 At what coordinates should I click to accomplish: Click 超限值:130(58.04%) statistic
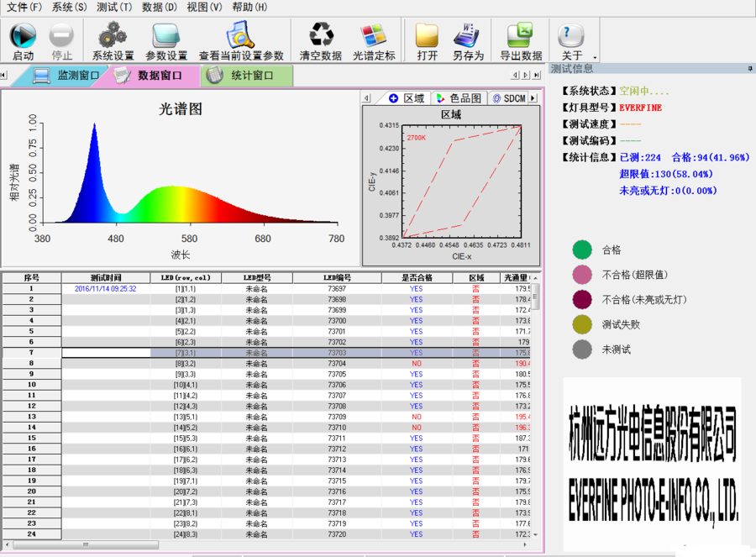coord(666,174)
